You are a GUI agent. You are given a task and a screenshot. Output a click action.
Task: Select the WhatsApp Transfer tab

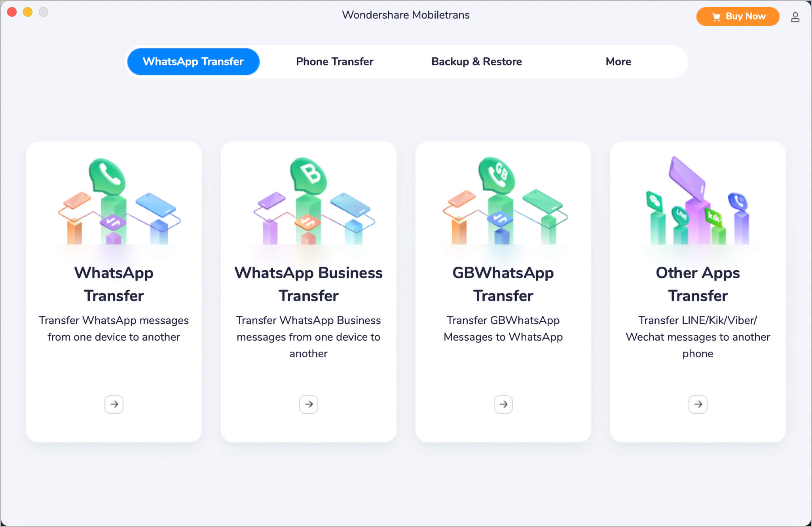[193, 62]
